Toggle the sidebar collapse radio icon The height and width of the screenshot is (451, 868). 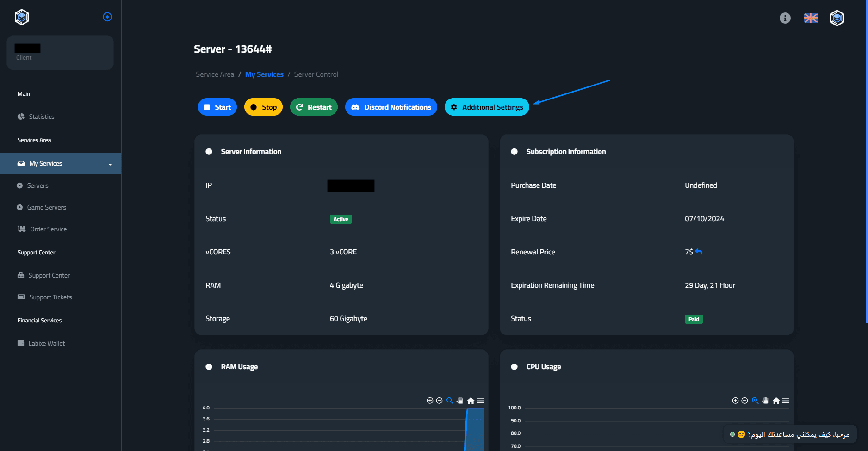pos(107,17)
